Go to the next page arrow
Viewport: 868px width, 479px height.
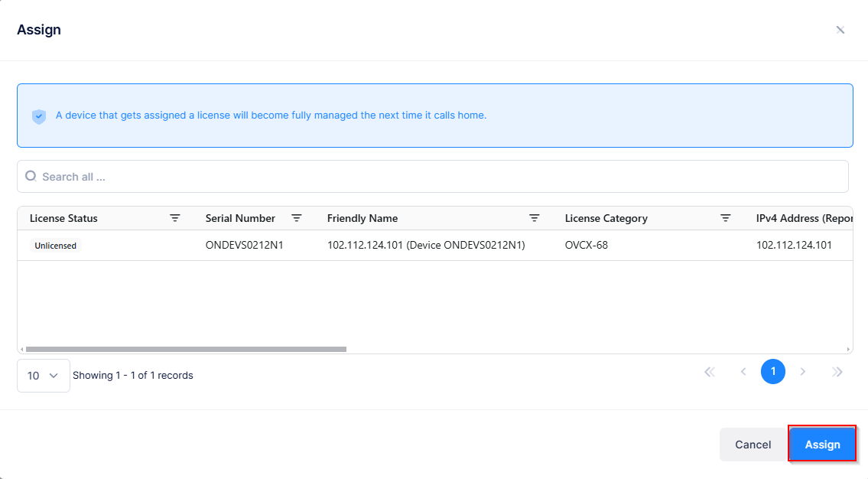pyautogui.click(x=802, y=372)
